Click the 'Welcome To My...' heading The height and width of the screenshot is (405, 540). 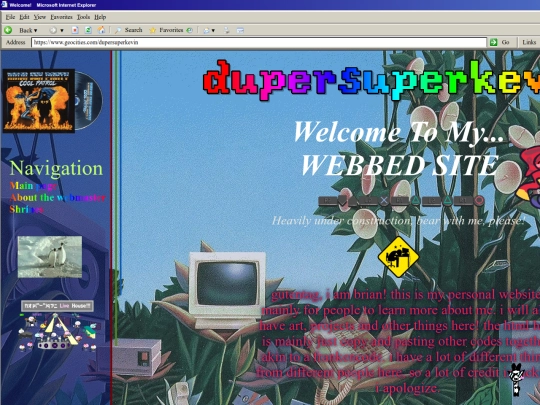click(x=399, y=132)
